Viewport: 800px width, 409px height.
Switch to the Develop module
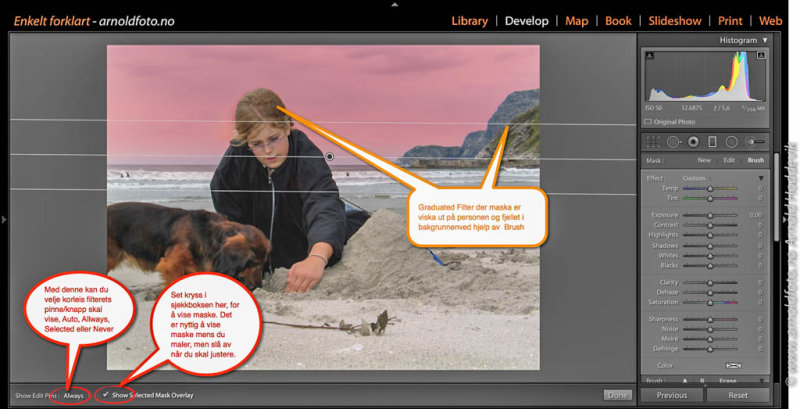click(x=527, y=21)
